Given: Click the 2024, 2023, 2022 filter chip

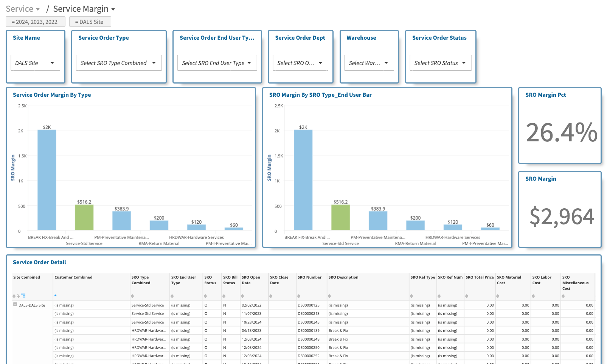Looking at the screenshot, I should (35, 22).
